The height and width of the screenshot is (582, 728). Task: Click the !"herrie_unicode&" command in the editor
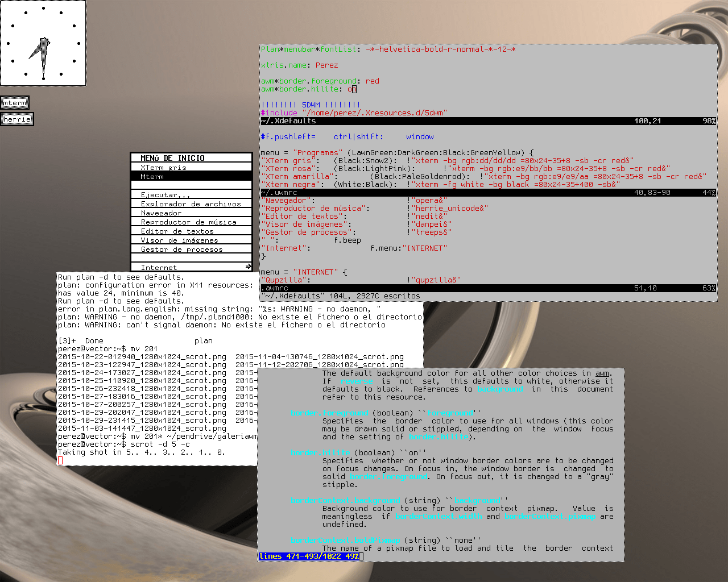pos(448,209)
